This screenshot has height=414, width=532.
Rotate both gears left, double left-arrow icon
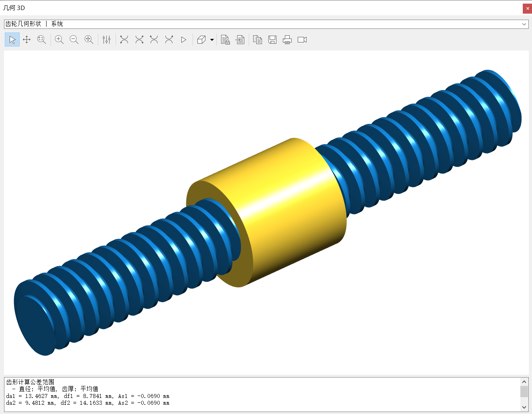point(124,40)
